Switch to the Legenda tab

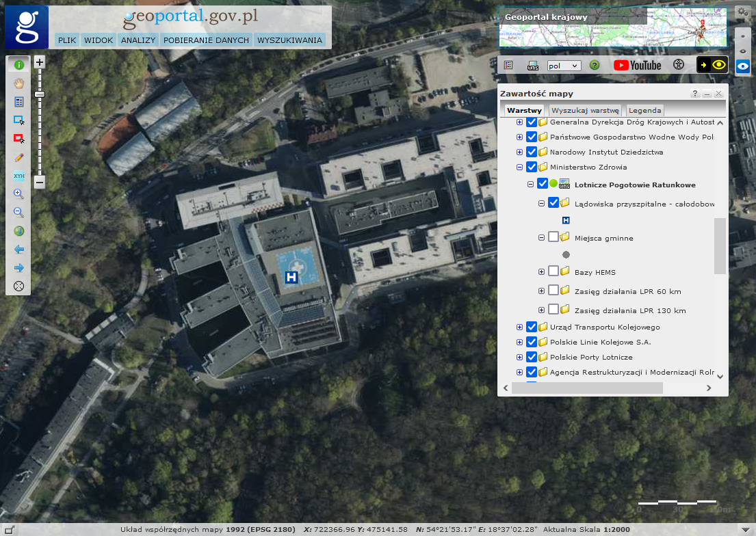pyautogui.click(x=644, y=110)
